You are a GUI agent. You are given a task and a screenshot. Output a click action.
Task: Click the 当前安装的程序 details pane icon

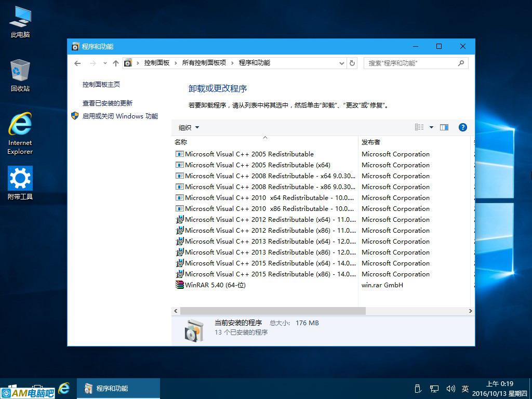194,330
